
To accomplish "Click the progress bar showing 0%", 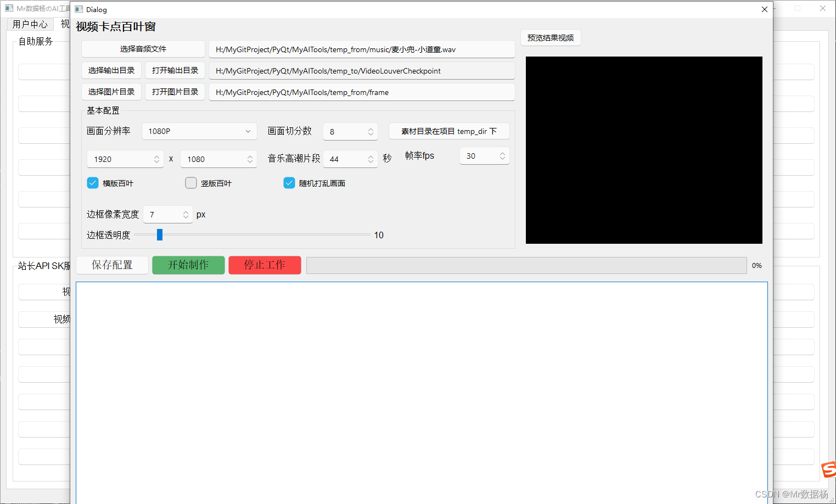I will (x=526, y=265).
